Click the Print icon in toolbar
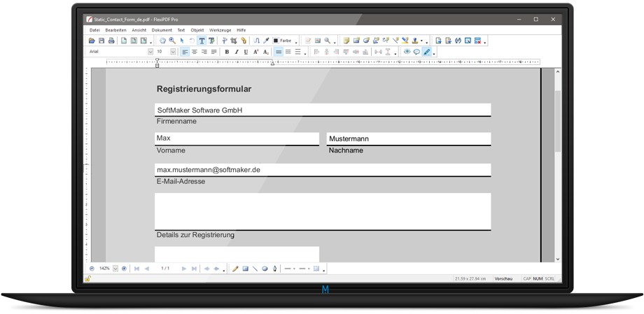Viewport: 644px width, 314px height. click(111, 41)
